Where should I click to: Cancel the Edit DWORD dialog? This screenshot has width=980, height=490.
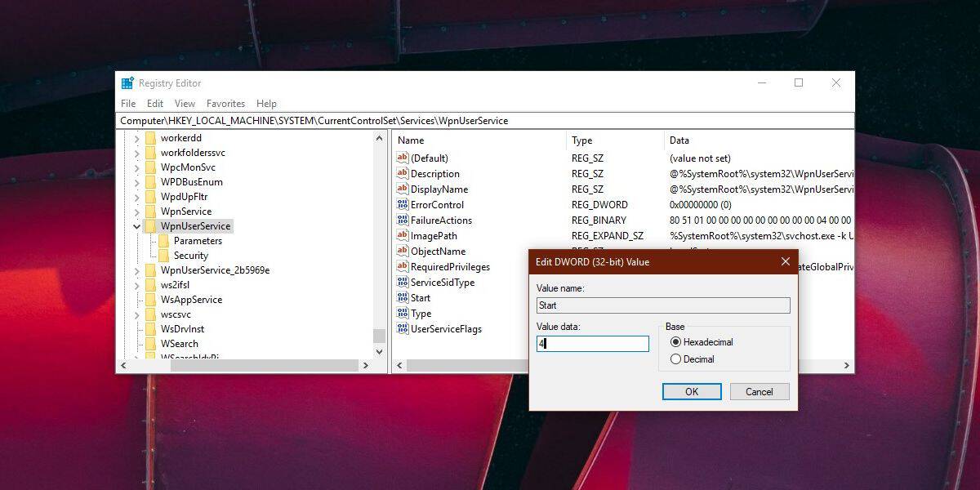click(x=759, y=392)
